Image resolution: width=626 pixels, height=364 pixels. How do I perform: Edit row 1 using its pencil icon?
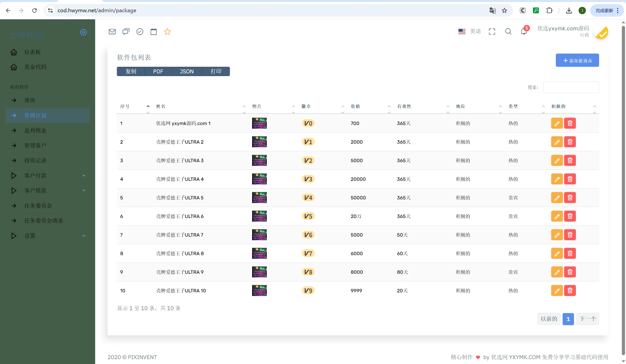point(557,123)
